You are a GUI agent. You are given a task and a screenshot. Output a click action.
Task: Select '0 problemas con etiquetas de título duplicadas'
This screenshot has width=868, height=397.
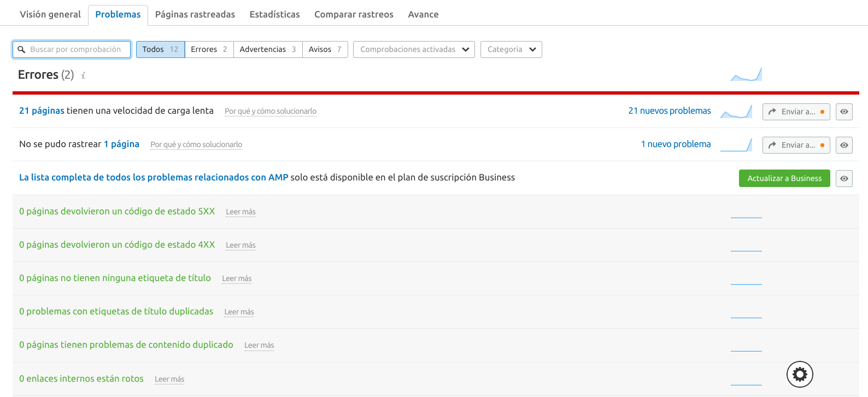point(116,311)
